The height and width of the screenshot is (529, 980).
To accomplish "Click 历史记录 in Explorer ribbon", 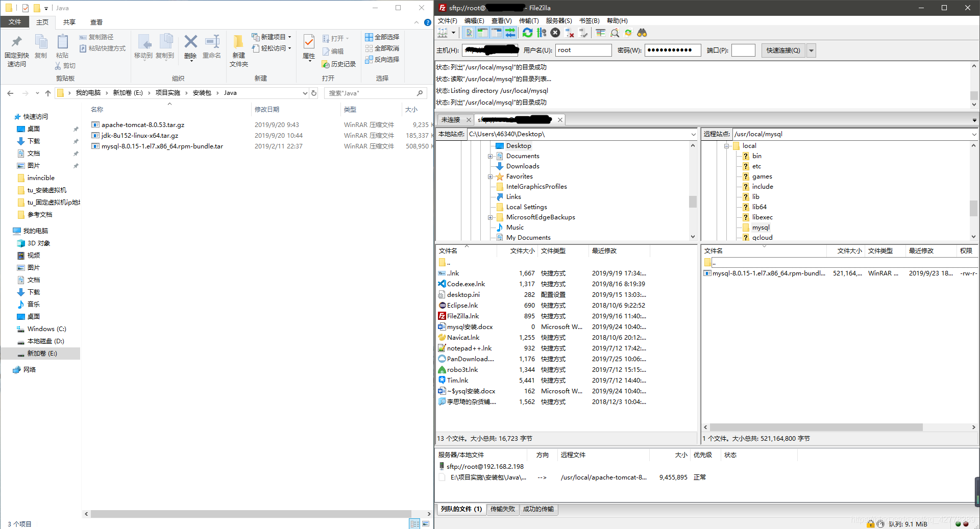I will 339,64.
